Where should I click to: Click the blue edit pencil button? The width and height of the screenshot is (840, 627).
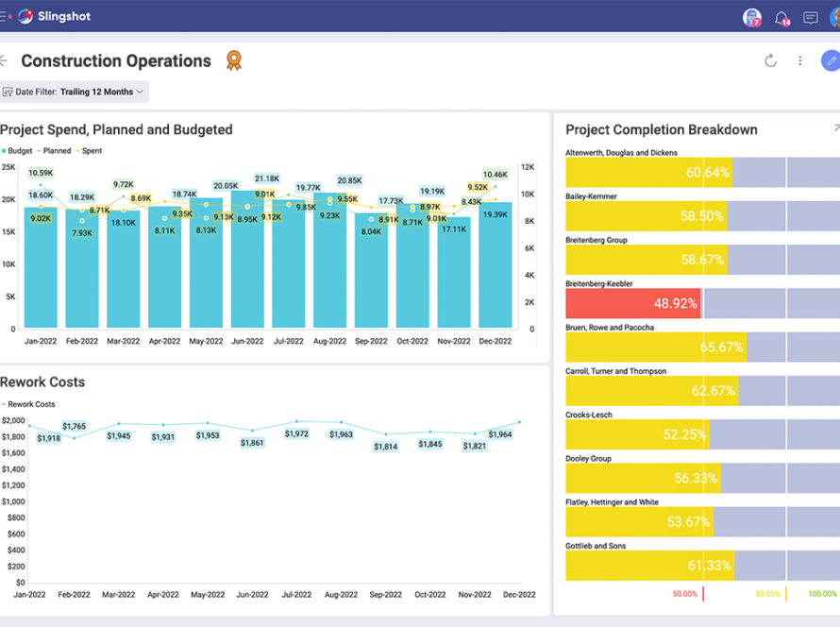pyautogui.click(x=831, y=60)
